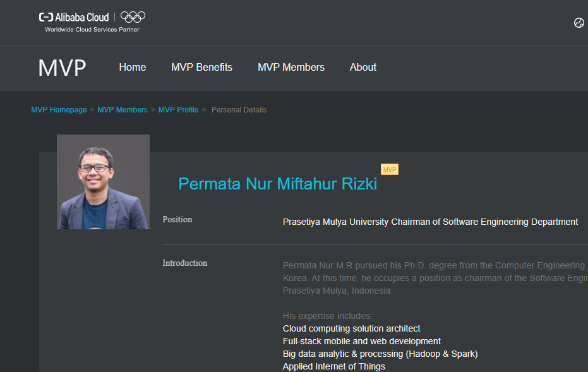588x372 pixels.
Task: Click the Alibaba Cloud logo
Action: (x=74, y=17)
